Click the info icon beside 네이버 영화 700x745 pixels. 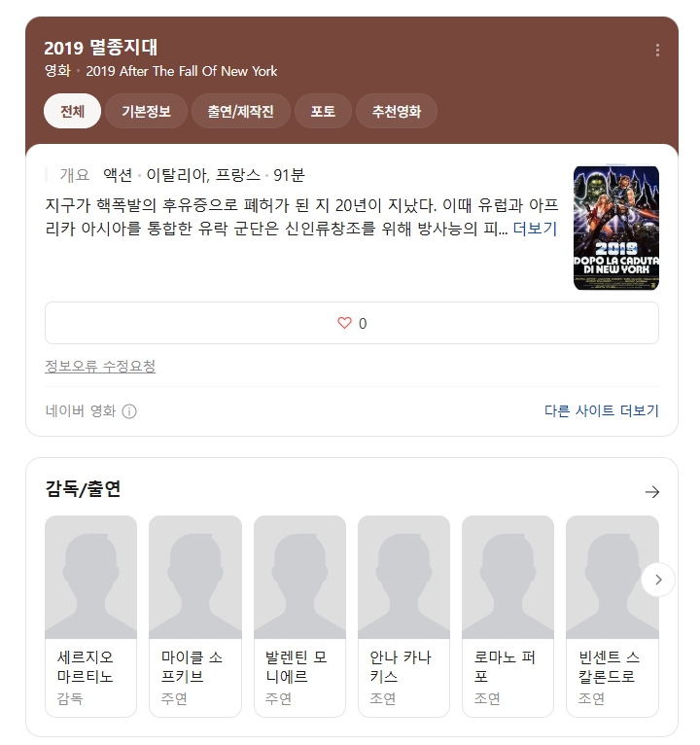pyautogui.click(x=129, y=411)
